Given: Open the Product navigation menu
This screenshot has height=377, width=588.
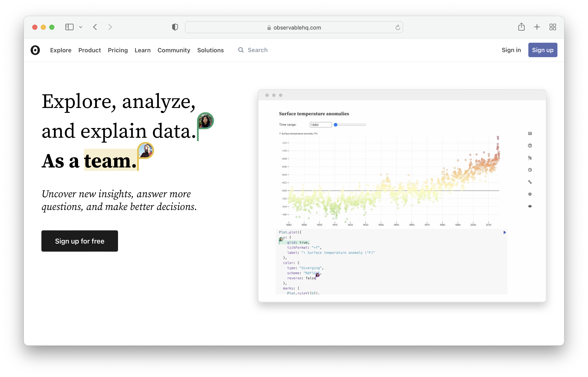Looking at the screenshot, I should (90, 50).
